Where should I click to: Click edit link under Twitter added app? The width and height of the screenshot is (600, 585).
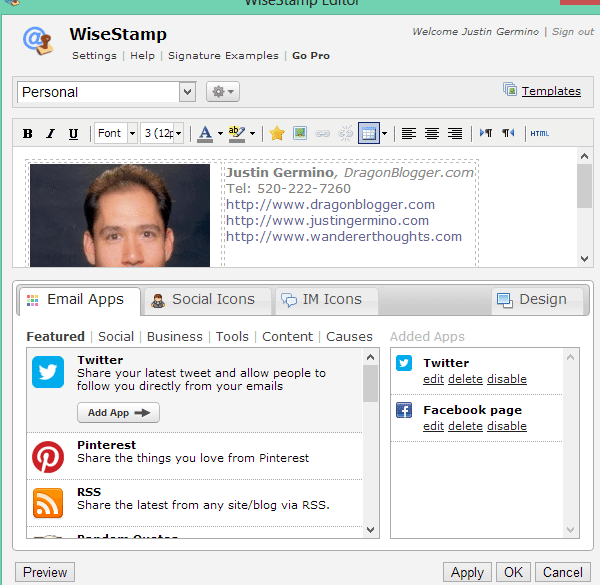click(x=433, y=379)
